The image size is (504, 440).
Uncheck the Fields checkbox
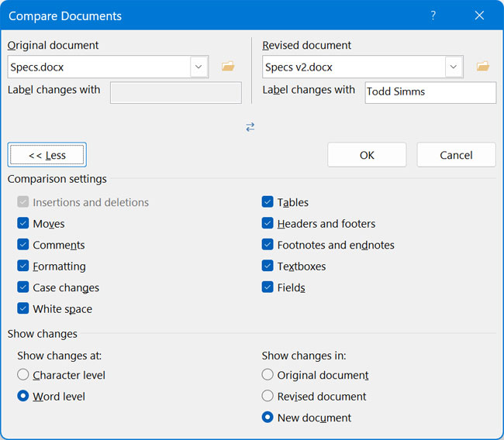click(268, 287)
